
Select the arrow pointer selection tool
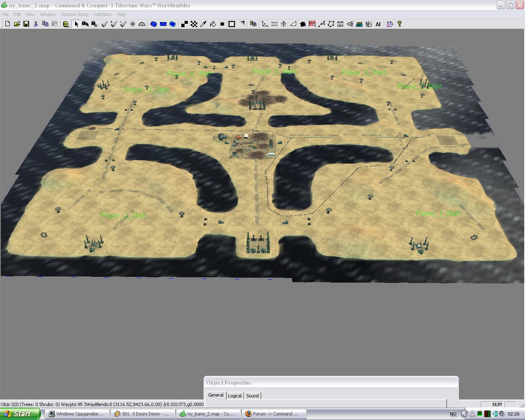[76, 24]
